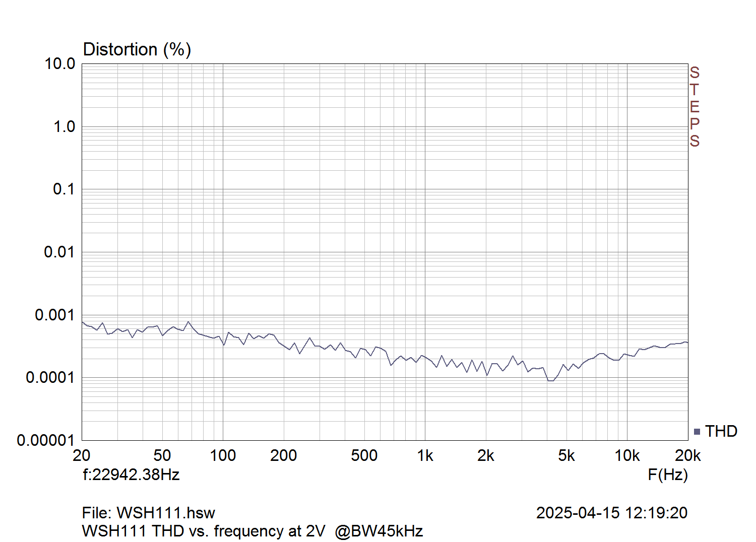756x542 pixels.
Task: Click the 0.001 y-axis label
Action: [54, 315]
